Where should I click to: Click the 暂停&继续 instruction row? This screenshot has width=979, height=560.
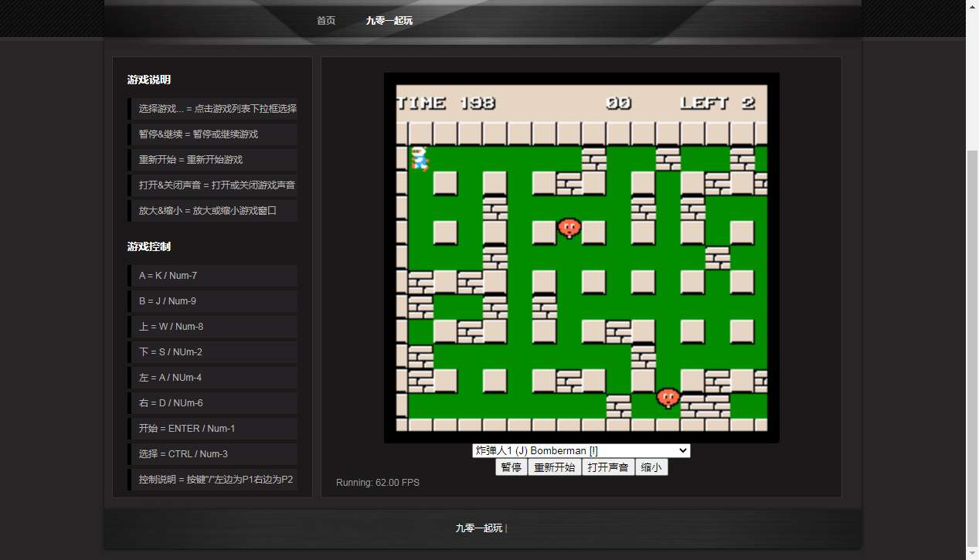212,134
